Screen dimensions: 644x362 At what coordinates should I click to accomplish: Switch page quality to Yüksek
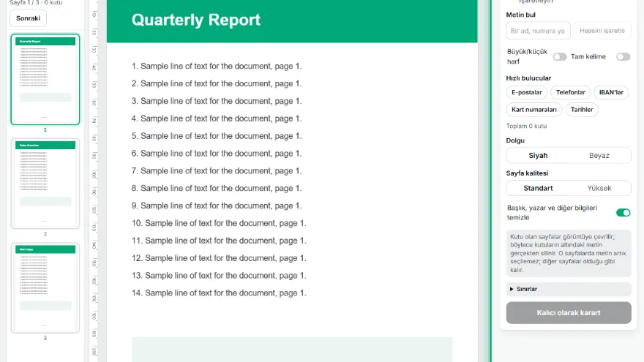(x=599, y=189)
